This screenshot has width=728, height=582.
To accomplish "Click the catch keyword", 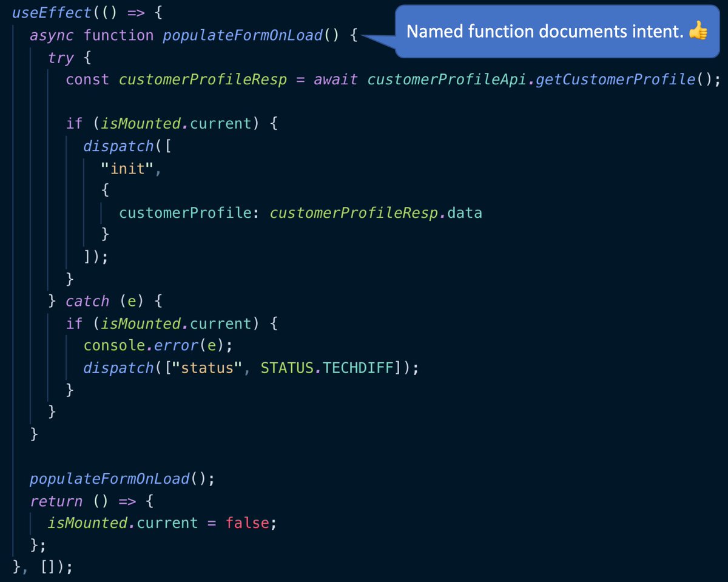I will click(87, 300).
